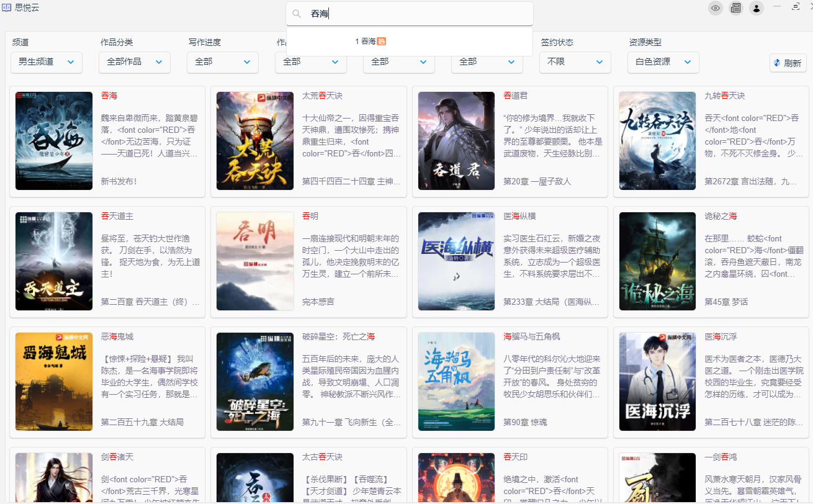The width and height of the screenshot is (813, 504).
Task: Open the 吞天道主 book cover
Action: click(x=54, y=261)
